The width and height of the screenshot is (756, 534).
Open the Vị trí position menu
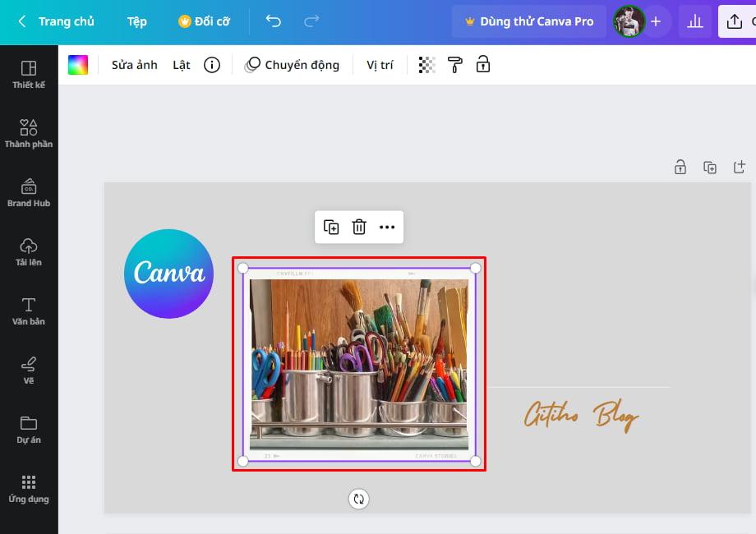(x=380, y=64)
